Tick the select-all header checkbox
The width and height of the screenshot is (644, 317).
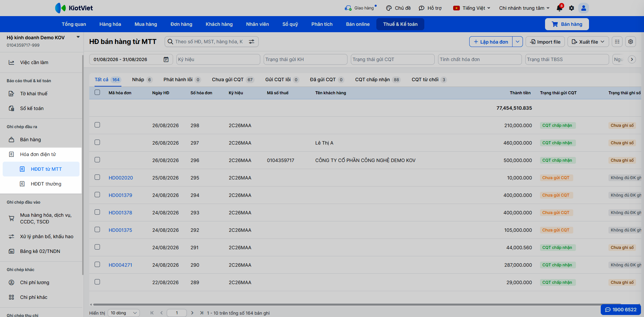coord(97,92)
